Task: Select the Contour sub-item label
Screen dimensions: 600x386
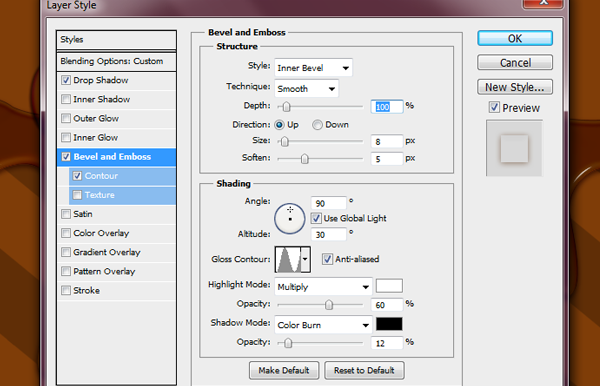Action: (101, 176)
